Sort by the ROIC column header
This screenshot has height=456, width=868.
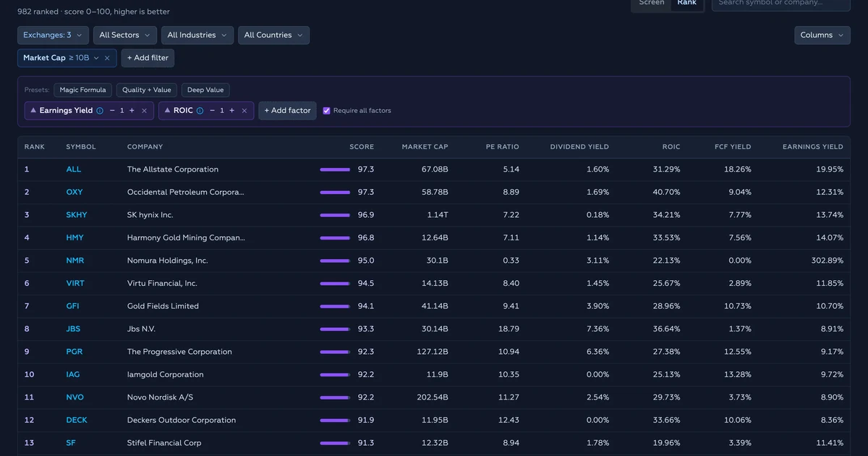pos(671,147)
